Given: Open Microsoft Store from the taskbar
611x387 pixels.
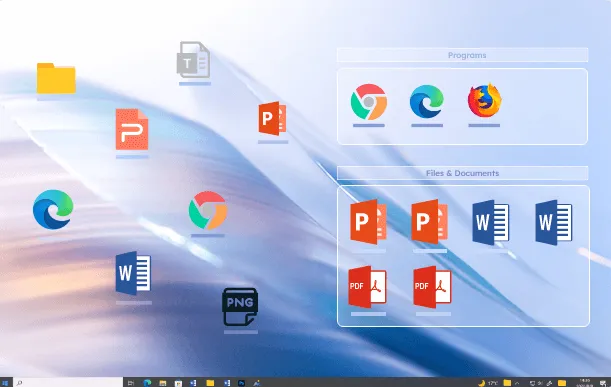Looking at the screenshot, I should [x=178, y=383].
